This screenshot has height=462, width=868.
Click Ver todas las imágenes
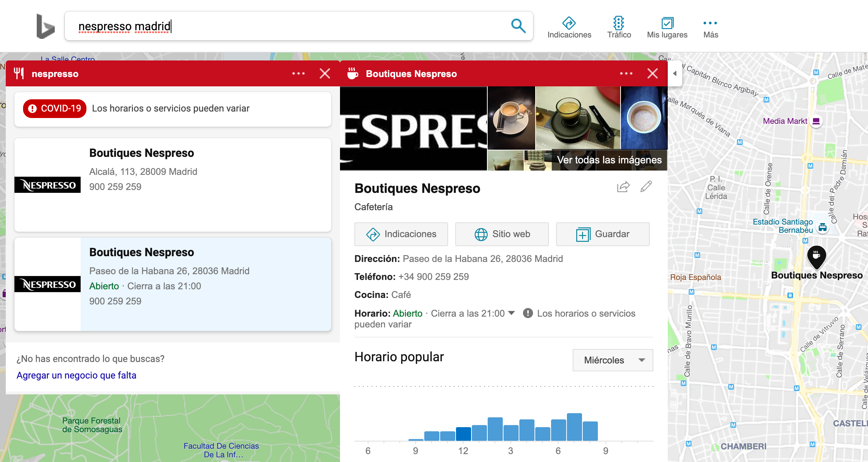(609, 160)
